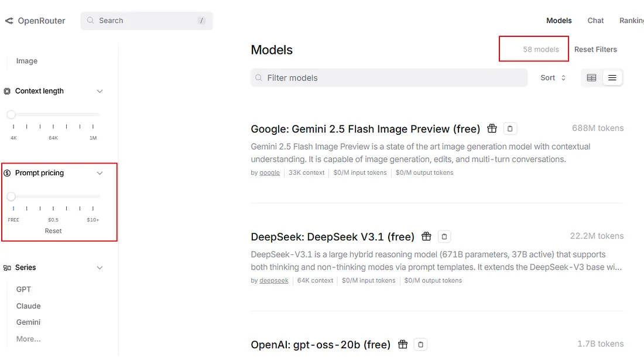
Task: Click the top Search box
Action: (146, 21)
